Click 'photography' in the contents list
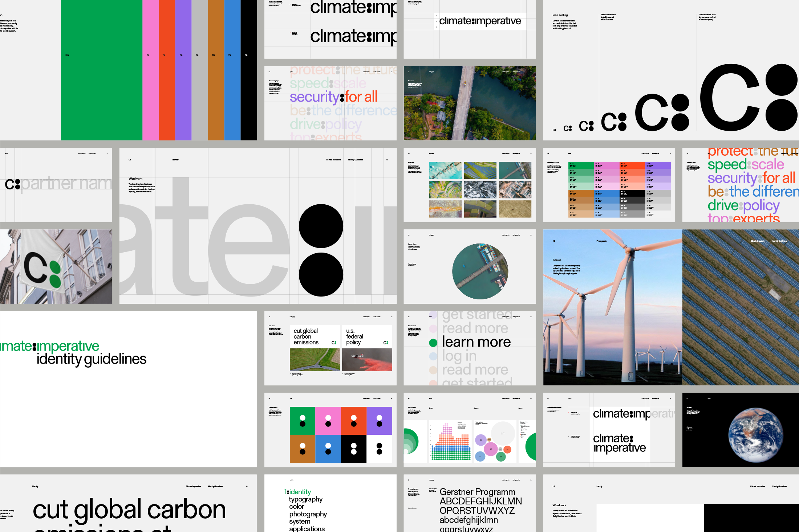Screen dimensions: 799x532 (308, 514)
